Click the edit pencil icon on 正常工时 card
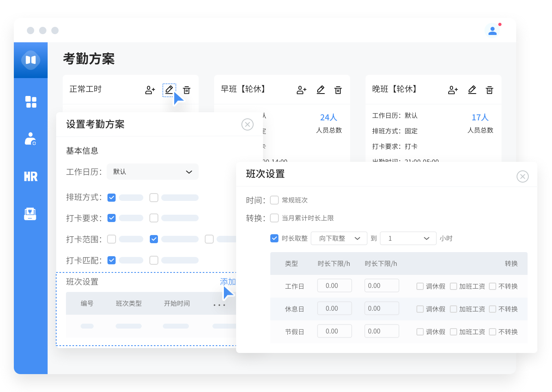This screenshot has width=552, height=392. (x=169, y=90)
